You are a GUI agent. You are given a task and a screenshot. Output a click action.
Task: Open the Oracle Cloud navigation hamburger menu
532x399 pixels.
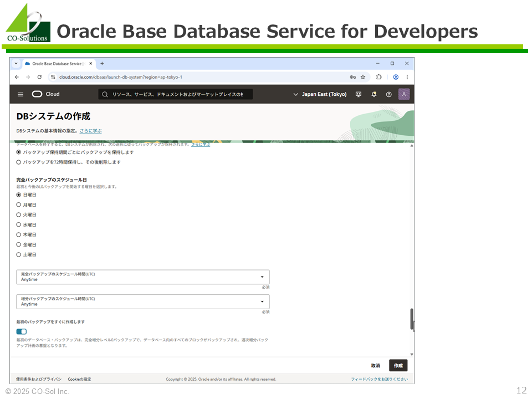(21, 94)
